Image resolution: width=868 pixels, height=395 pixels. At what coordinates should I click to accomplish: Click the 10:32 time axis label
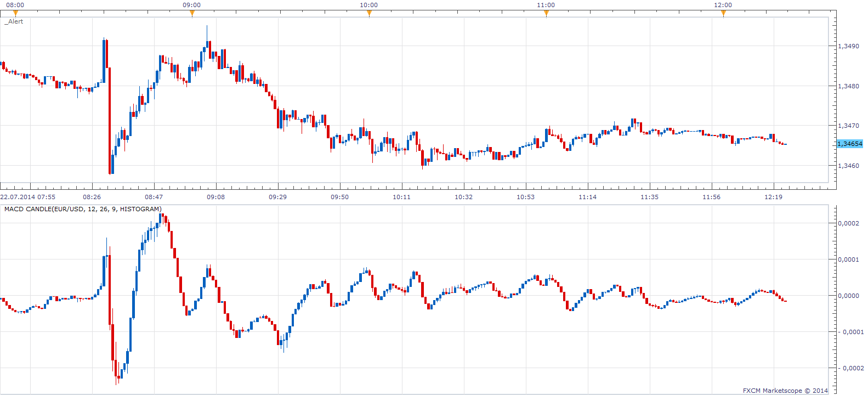click(464, 197)
